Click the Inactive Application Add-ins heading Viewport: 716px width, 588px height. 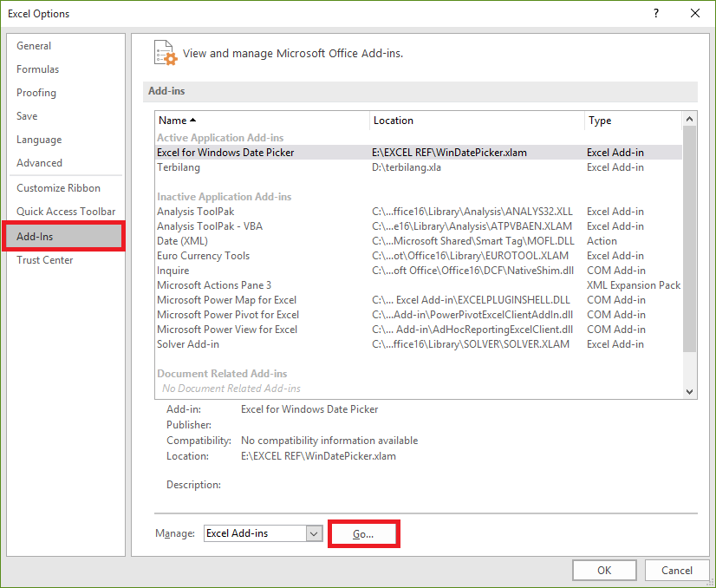pyautogui.click(x=225, y=197)
